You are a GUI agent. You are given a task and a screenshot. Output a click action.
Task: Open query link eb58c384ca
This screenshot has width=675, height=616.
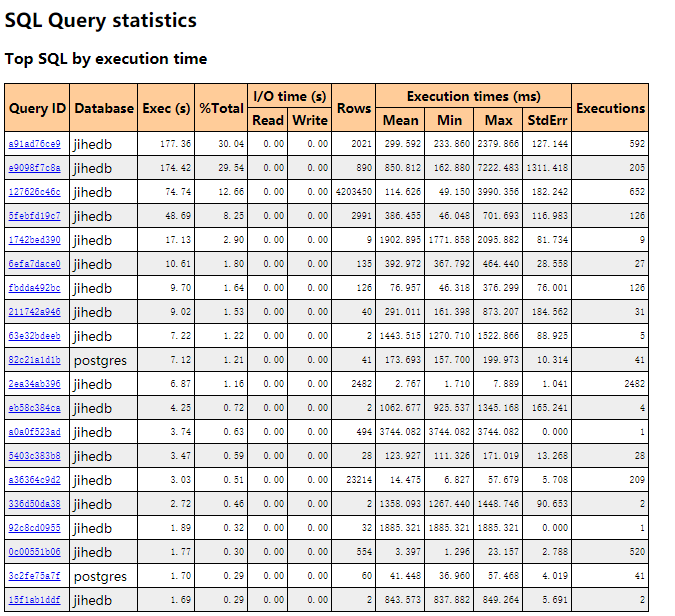34,408
